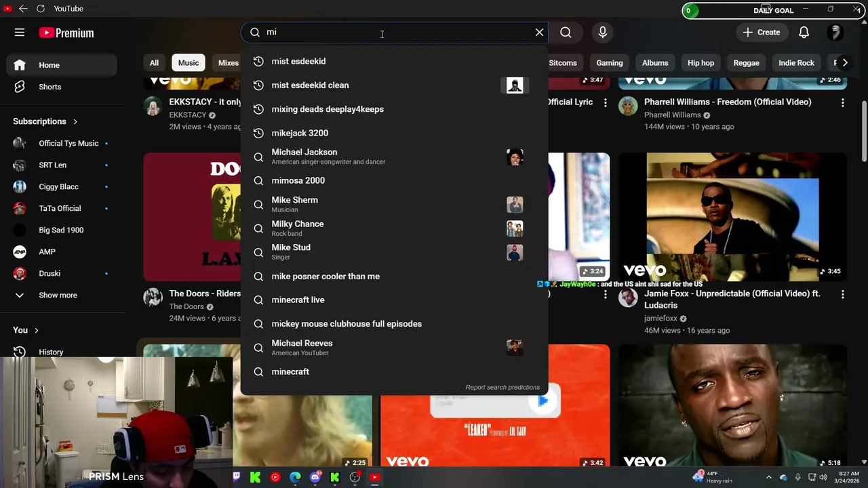The height and width of the screenshot is (488, 868).
Task: Choose the Mike Stud suggestion
Action: 394,252
